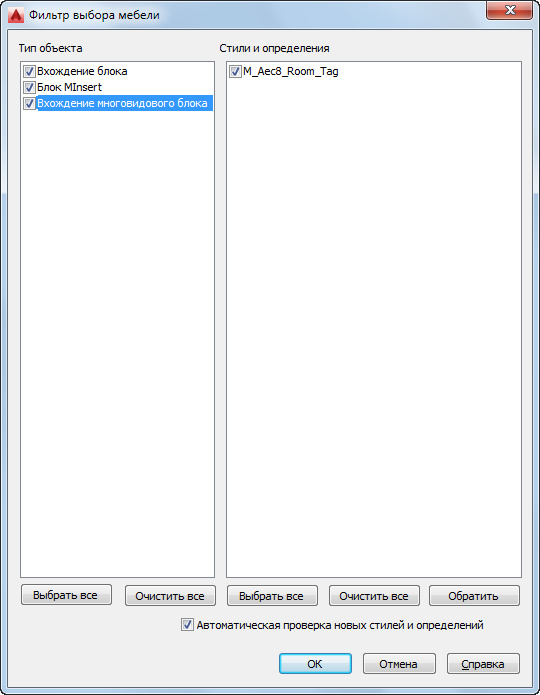Click Очистить все under Стили и определения list
The image size is (540, 695).
point(374,596)
